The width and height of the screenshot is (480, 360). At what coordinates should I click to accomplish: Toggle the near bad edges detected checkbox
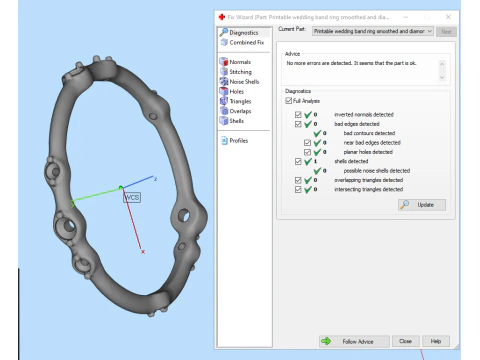pyautogui.click(x=307, y=143)
